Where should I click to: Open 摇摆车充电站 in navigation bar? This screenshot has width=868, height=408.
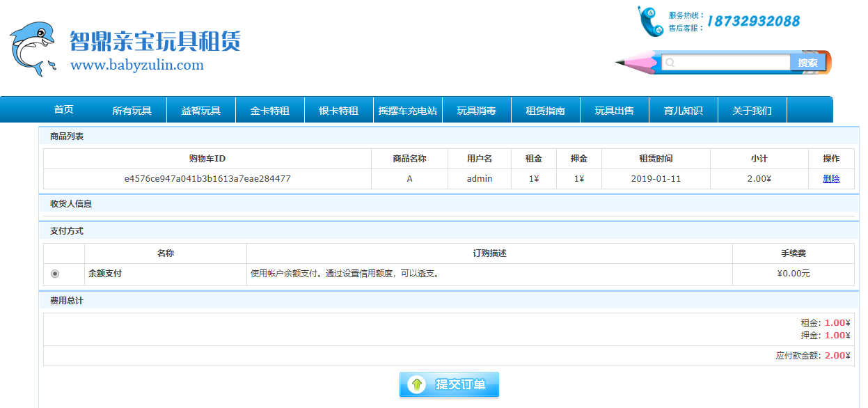point(407,111)
